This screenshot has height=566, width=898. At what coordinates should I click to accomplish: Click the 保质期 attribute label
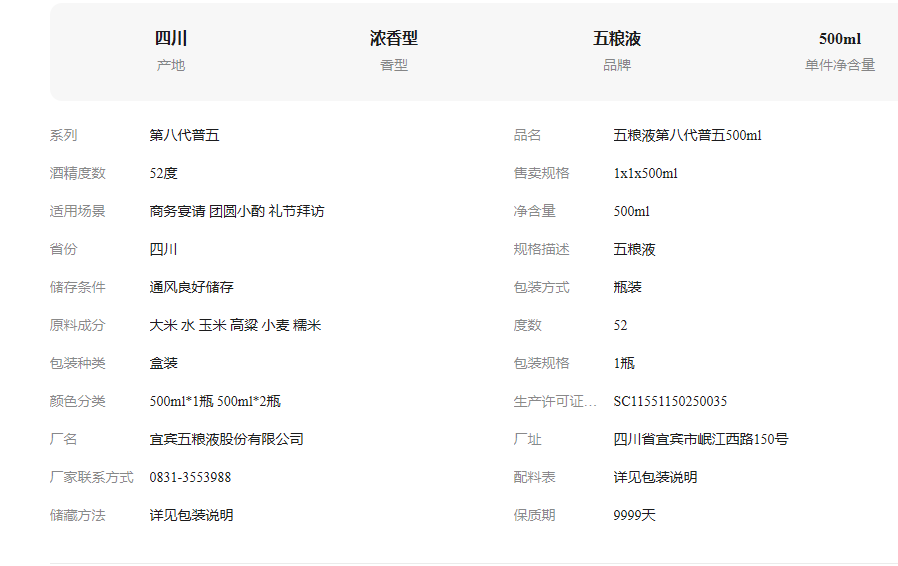click(534, 515)
